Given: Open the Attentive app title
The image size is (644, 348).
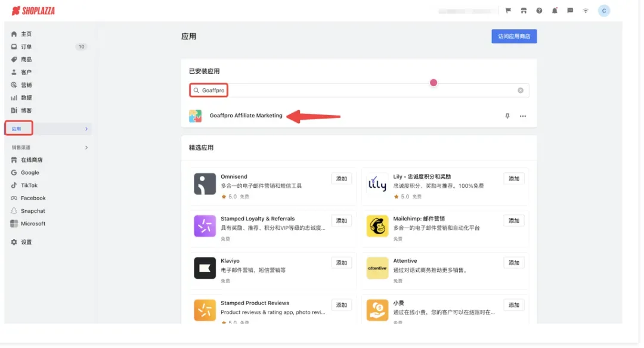Looking at the screenshot, I should (404, 260).
